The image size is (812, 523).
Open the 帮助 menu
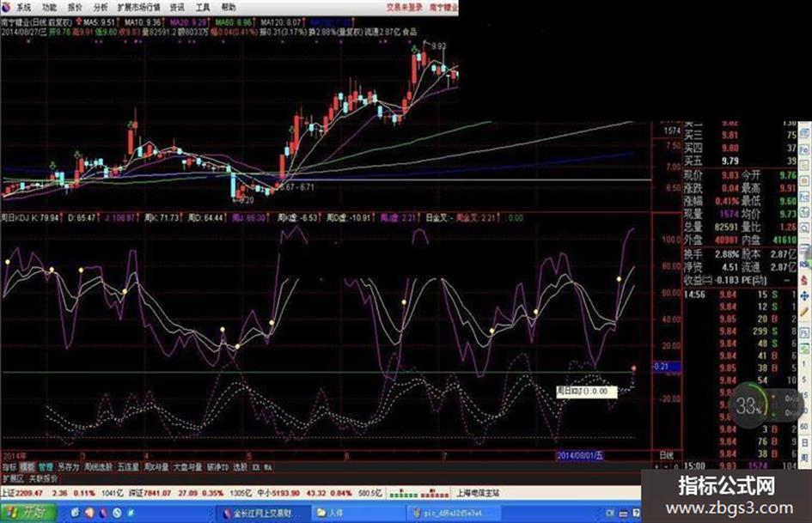[x=229, y=7]
